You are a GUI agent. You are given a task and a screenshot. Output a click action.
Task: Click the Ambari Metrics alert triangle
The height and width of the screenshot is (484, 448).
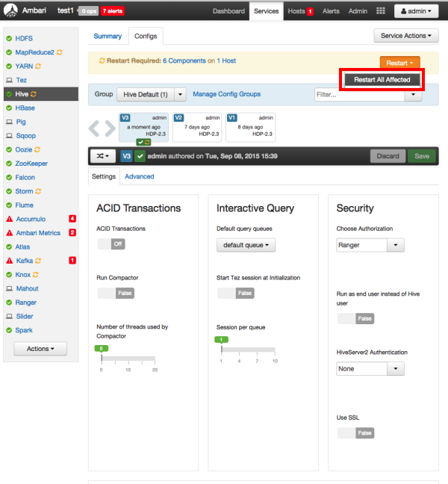10,233
